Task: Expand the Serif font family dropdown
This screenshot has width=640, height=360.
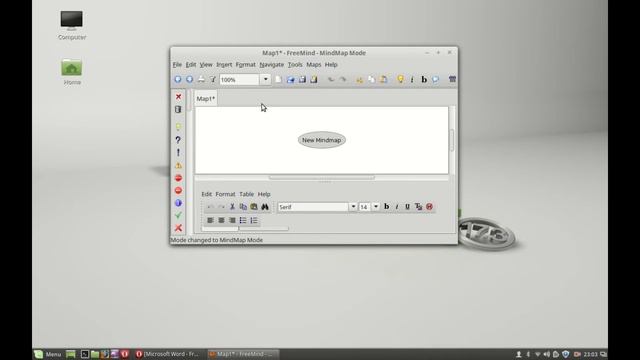Action: (x=353, y=207)
